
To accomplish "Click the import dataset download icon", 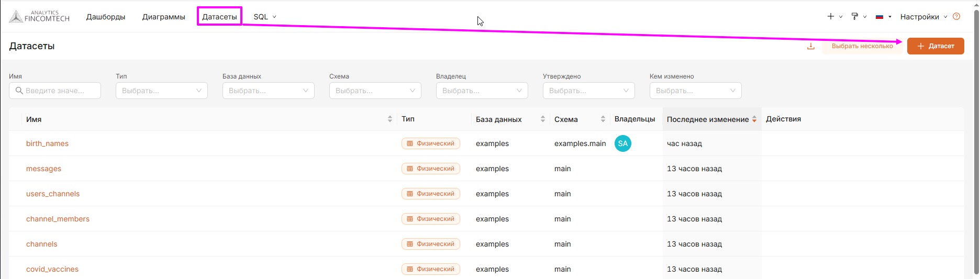I will pyautogui.click(x=810, y=46).
